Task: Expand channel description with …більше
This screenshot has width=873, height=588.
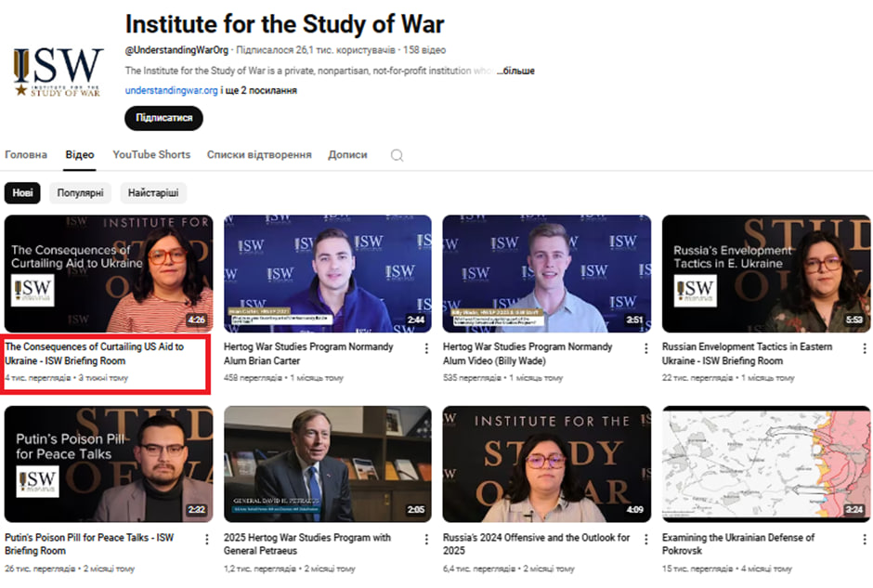Action: [515, 71]
